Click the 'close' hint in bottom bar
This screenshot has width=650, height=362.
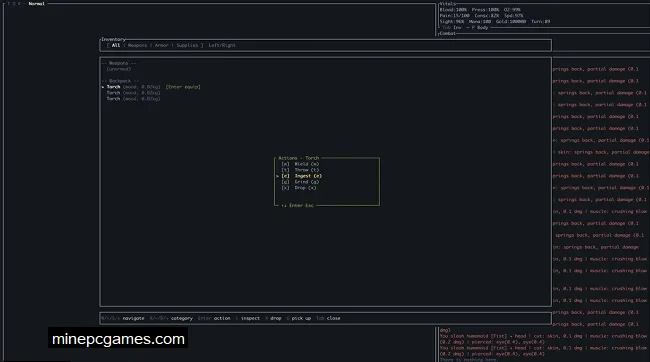pyautogui.click(x=333, y=318)
